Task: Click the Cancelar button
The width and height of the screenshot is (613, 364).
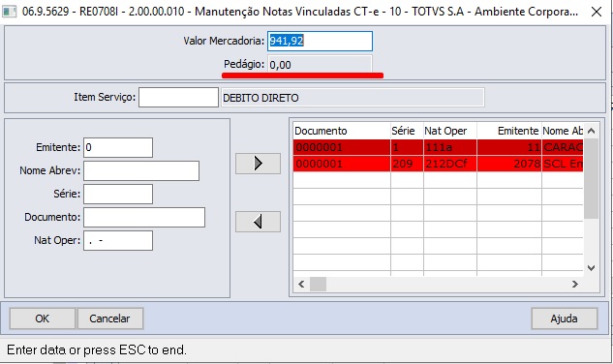Action: 110,318
